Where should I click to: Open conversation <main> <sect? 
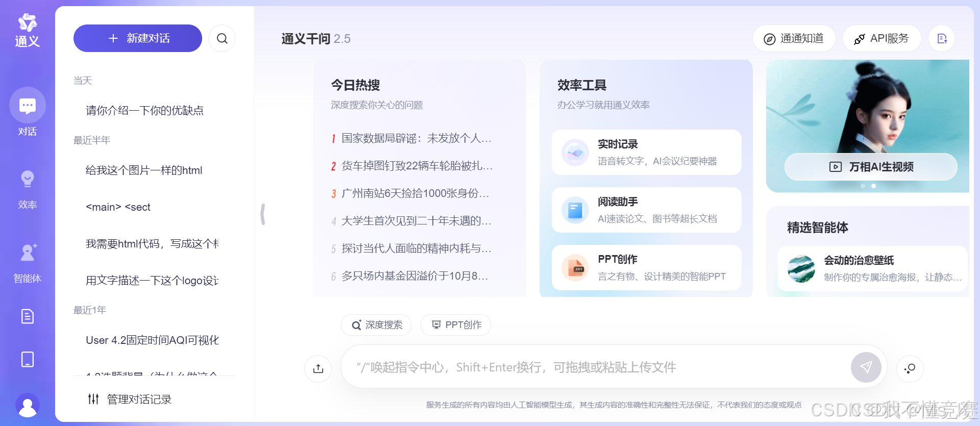[x=118, y=207]
